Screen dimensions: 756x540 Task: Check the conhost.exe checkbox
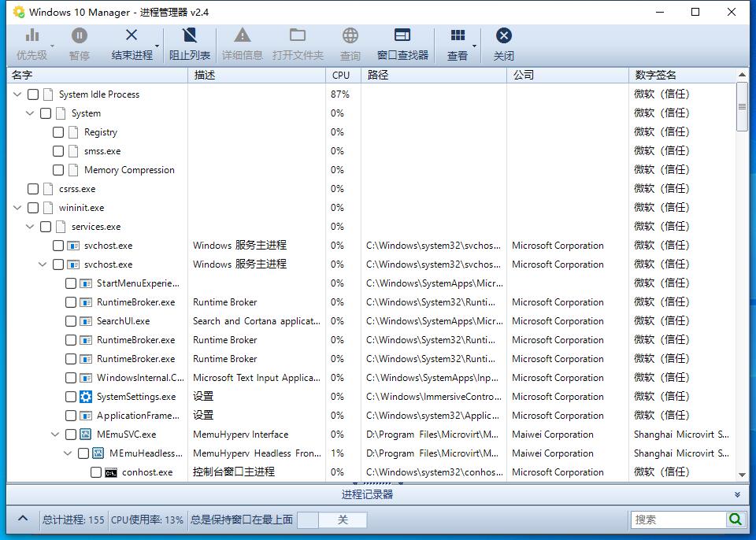[x=96, y=472]
